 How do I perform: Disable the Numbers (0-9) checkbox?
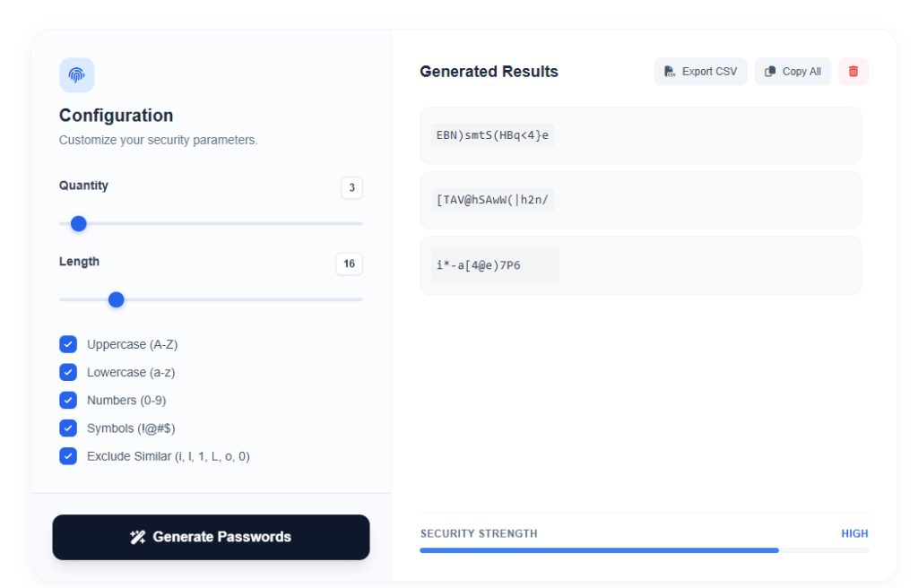68,400
